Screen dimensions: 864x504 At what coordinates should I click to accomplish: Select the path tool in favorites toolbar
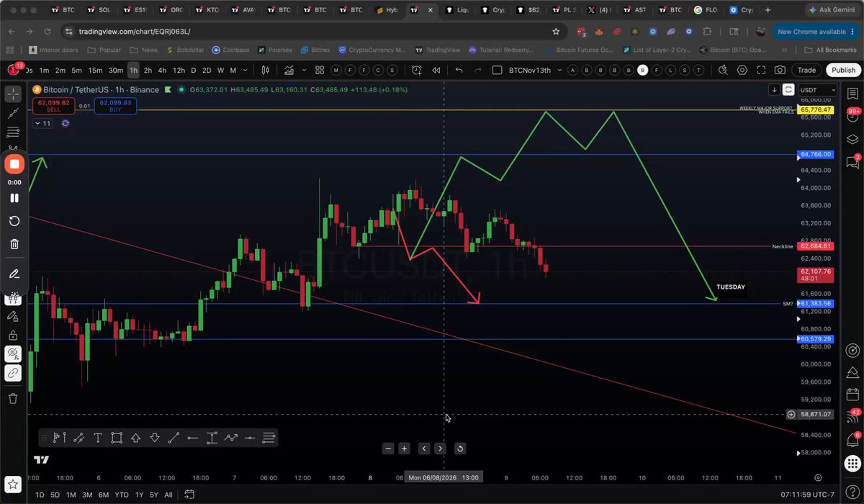230,437
